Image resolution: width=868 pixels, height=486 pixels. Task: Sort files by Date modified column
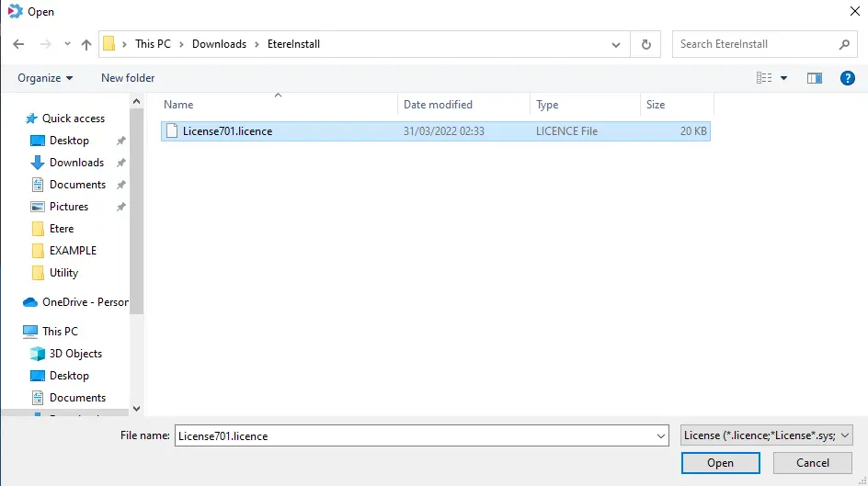tap(438, 105)
